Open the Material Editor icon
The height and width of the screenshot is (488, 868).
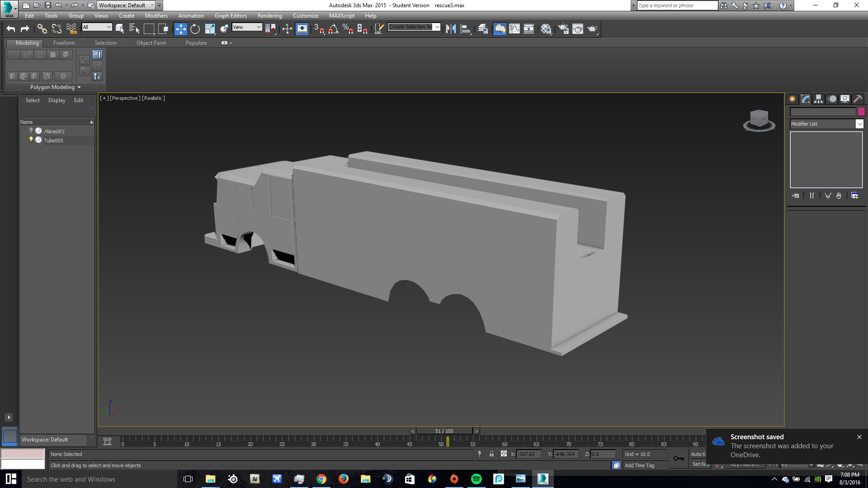546,29
